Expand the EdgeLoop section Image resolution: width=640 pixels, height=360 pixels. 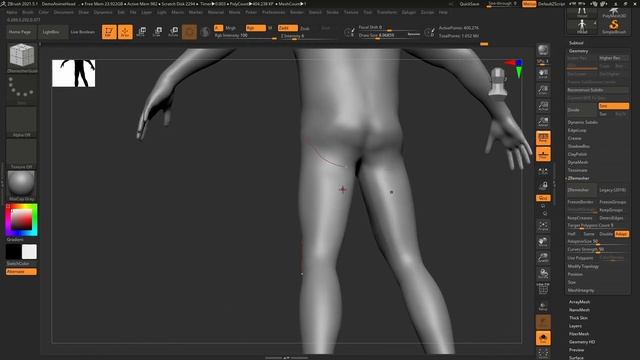[577, 130]
